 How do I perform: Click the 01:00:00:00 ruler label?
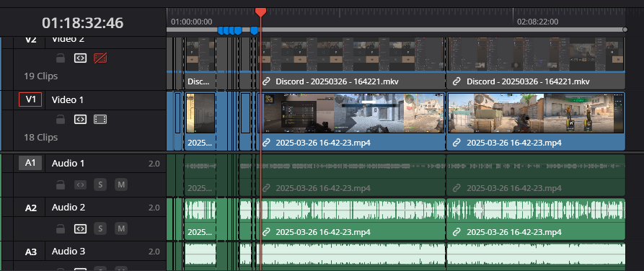pos(192,22)
